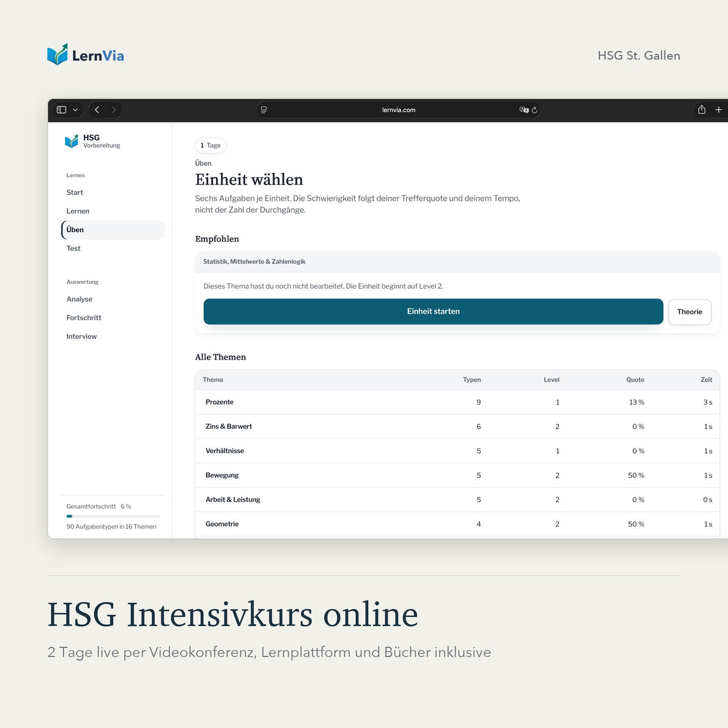
Task: Open a new tab with the plus icon
Action: point(719,110)
